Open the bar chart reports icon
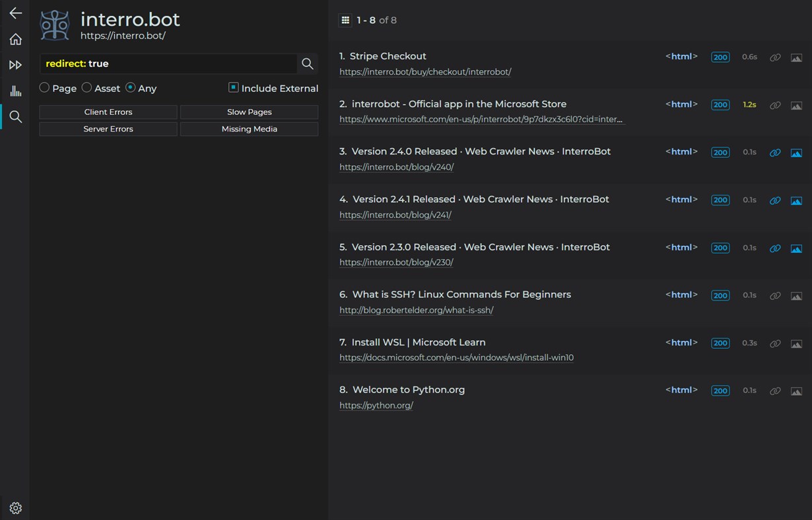 coord(15,91)
